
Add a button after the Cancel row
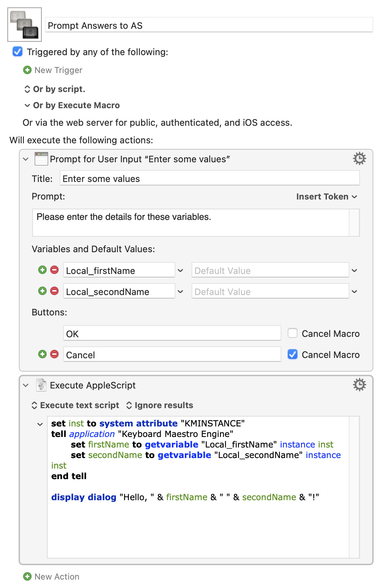point(42,354)
